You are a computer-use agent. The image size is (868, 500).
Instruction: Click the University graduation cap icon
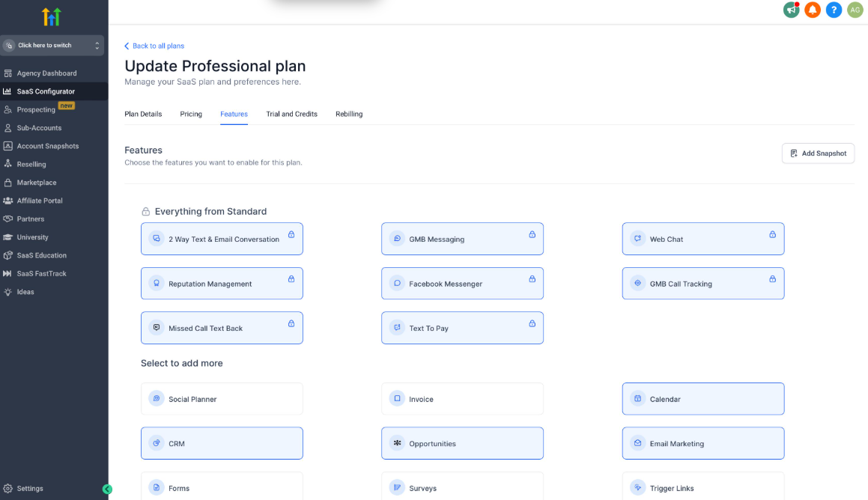coord(7,237)
